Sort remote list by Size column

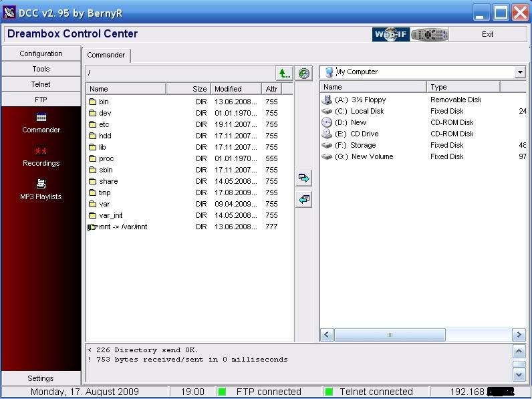coord(188,89)
